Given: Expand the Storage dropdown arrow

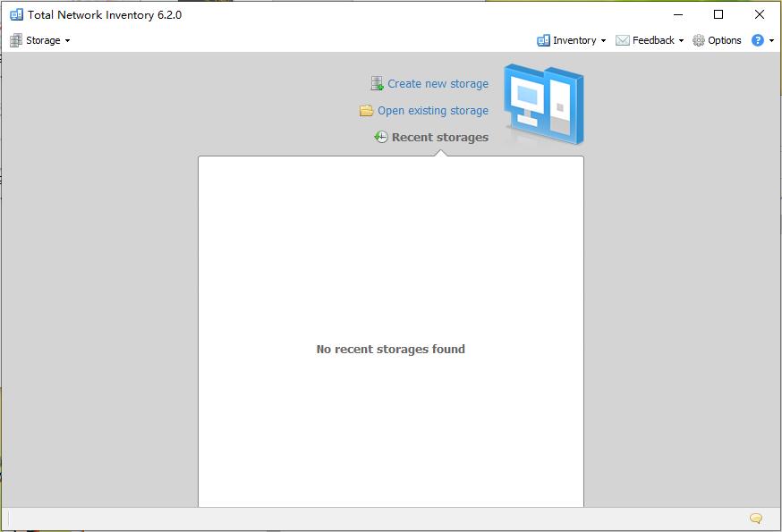Looking at the screenshot, I should pos(67,41).
